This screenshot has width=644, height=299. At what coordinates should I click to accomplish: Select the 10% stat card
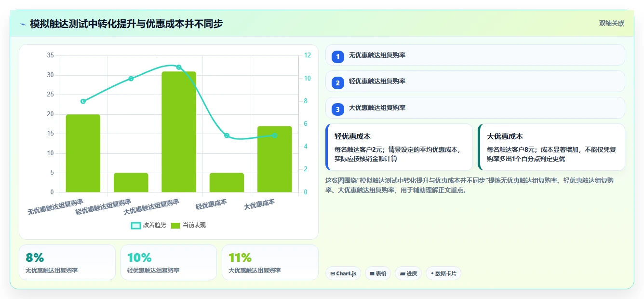(169, 262)
